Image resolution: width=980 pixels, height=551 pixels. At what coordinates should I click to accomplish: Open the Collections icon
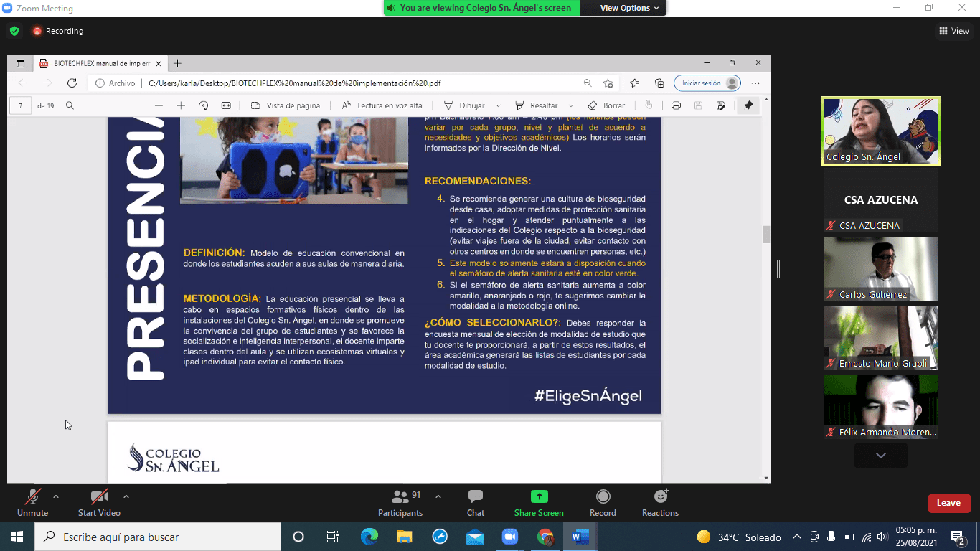659,83
